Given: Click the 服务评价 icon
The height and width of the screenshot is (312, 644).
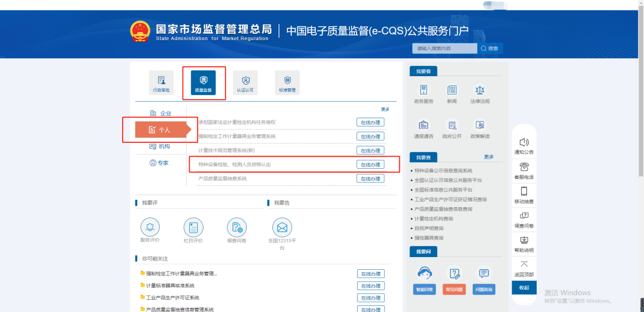Looking at the screenshot, I should [x=150, y=227].
